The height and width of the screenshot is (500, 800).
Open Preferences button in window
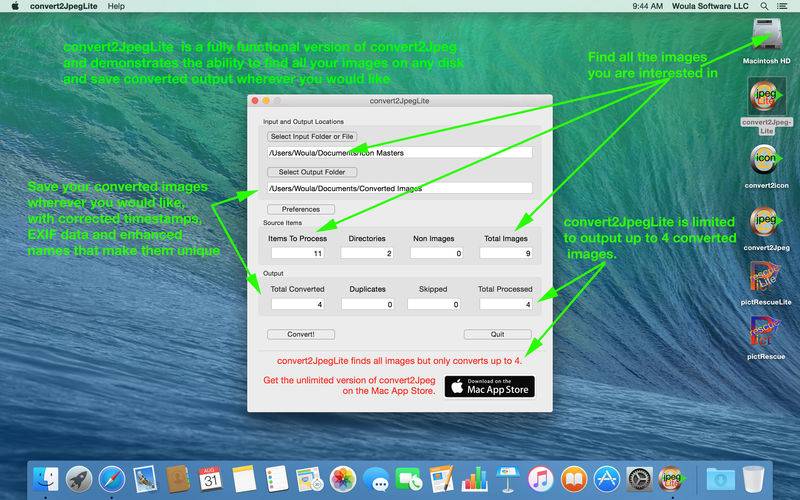point(301,209)
